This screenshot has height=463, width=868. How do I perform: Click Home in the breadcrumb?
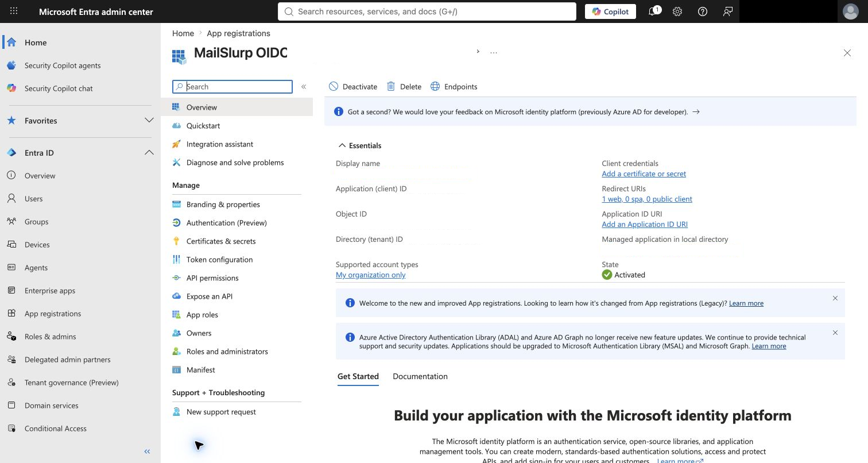pos(183,33)
